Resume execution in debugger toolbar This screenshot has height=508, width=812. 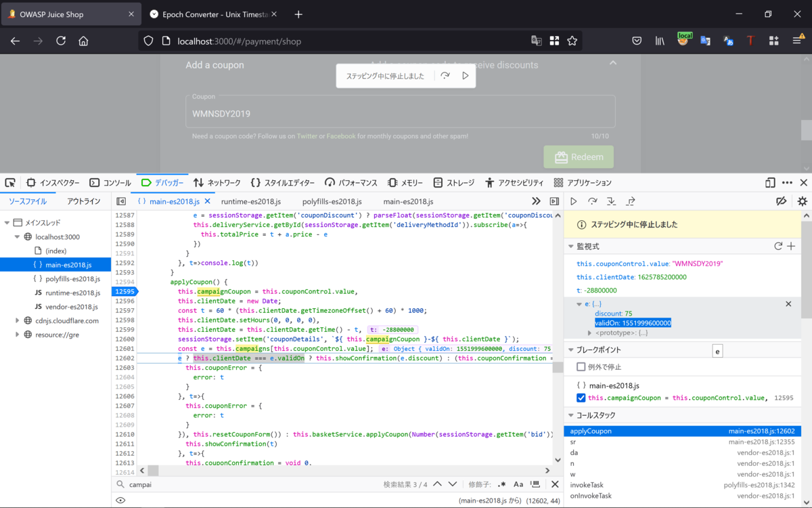pyautogui.click(x=574, y=201)
